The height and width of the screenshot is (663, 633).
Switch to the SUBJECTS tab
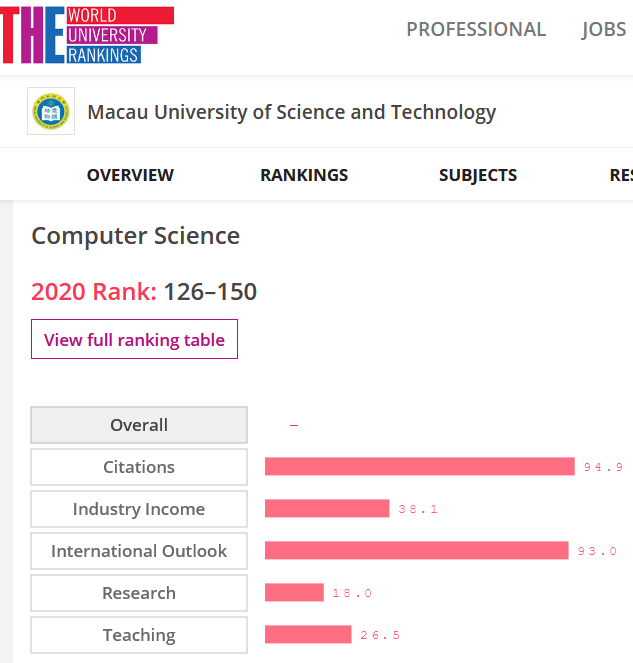[478, 175]
